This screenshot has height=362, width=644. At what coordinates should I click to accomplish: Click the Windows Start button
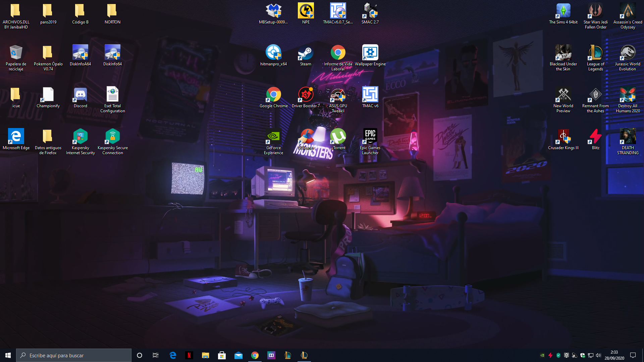click(8, 355)
